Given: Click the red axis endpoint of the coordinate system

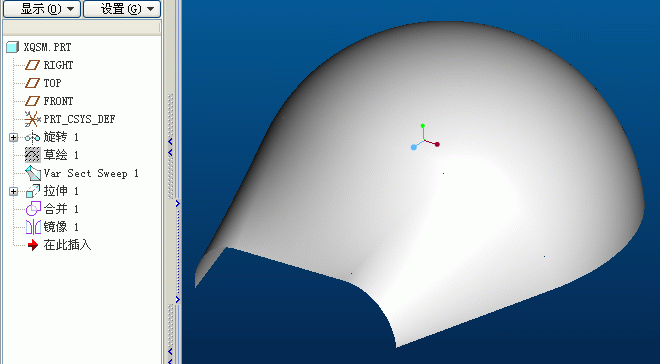Looking at the screenshot, I should (437, 144).
